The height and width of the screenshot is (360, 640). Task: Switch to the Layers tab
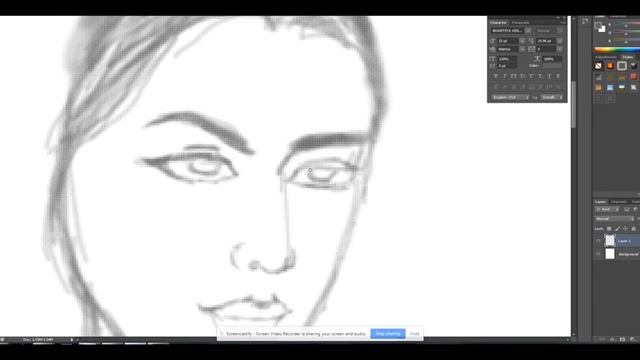pos(600,202)
